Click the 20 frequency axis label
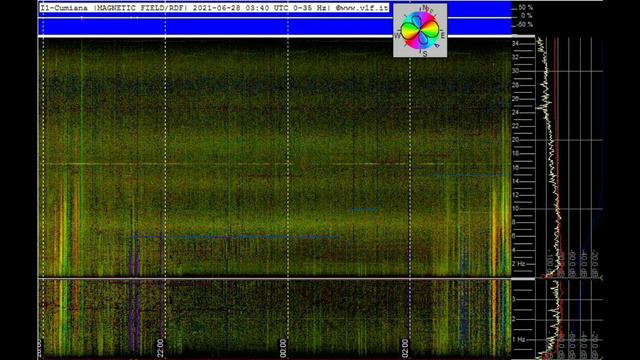Image resolution: width=640 pixels, height=360 pixels. coord(516,140)
